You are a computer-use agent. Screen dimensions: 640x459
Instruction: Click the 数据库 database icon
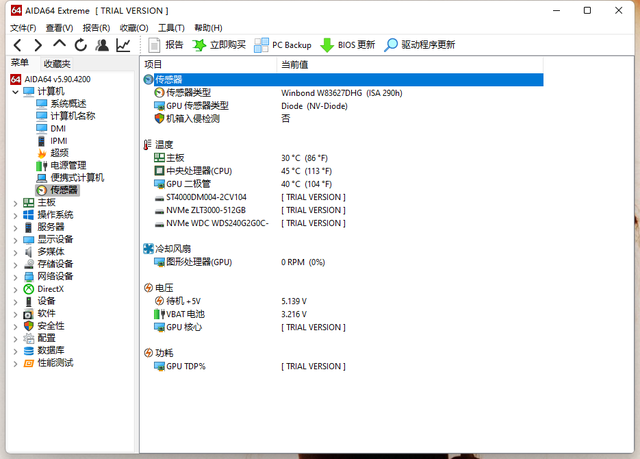tap(28, 350)
